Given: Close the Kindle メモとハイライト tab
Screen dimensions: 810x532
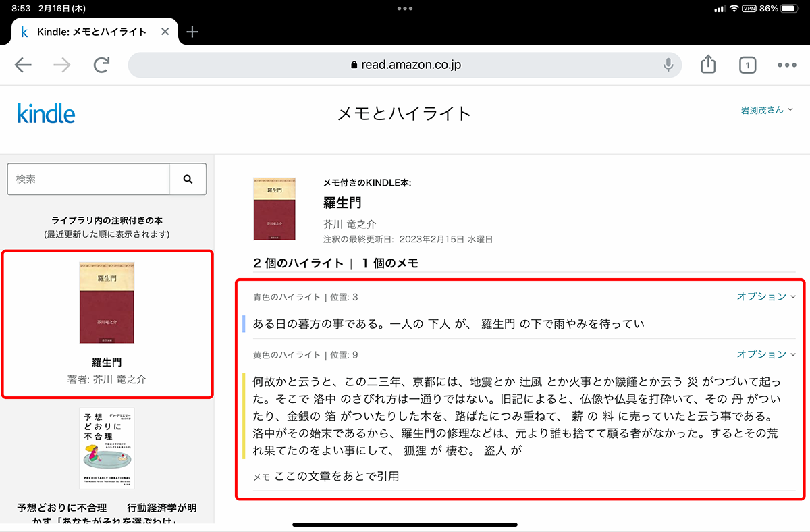Looking at the screenshot, I should click(x=165, y=32).
